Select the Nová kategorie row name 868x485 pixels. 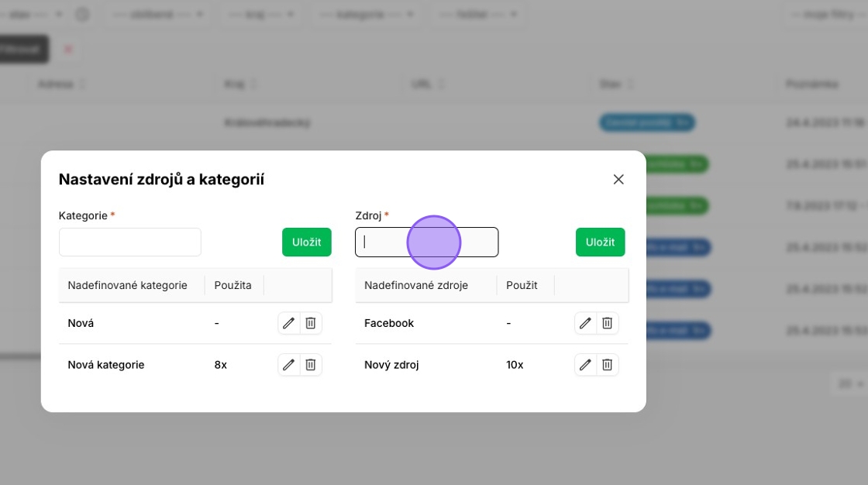pos(105,365)
